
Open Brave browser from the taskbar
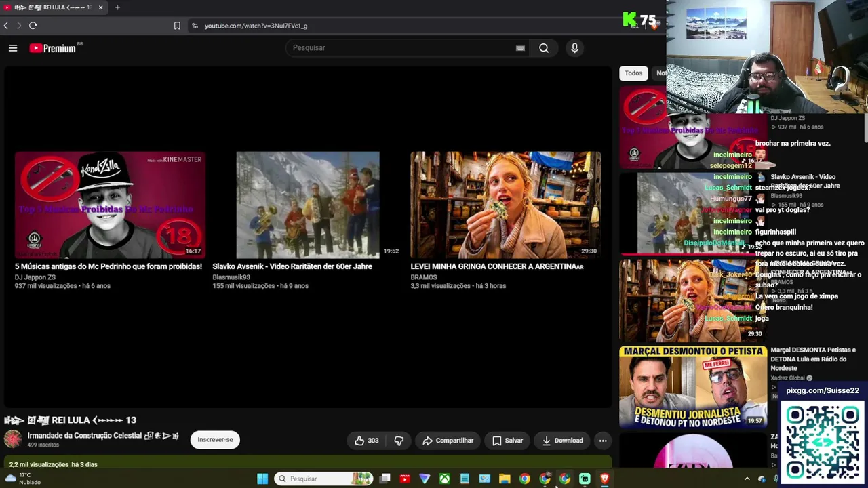pos(605,479)
